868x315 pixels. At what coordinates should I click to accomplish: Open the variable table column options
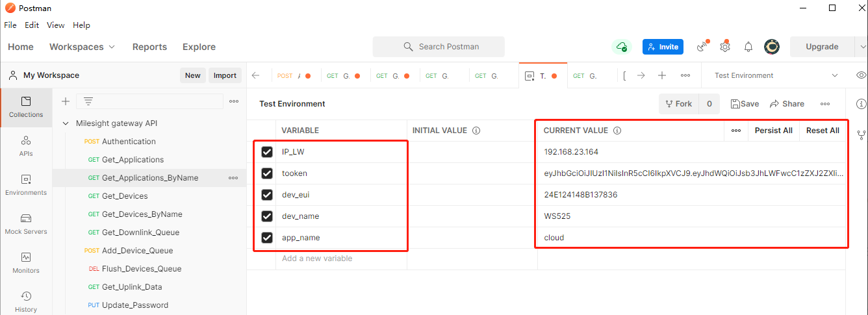point(736,131)
